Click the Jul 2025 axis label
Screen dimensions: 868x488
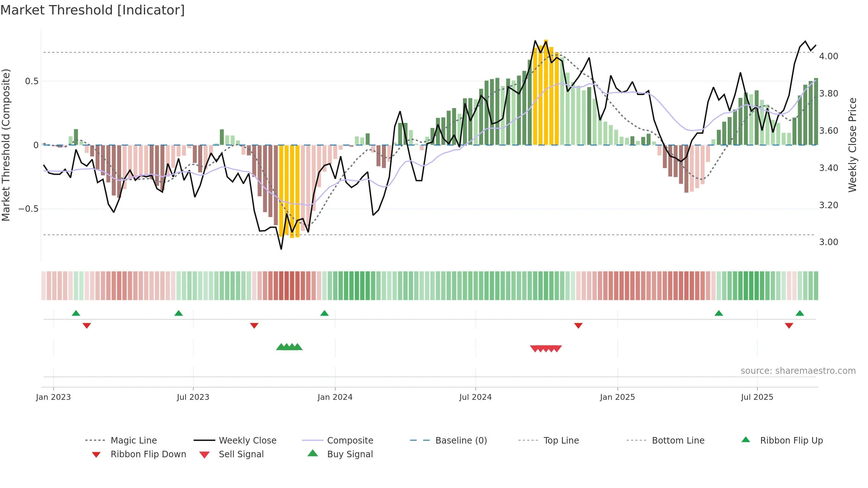tap(757, 397)
